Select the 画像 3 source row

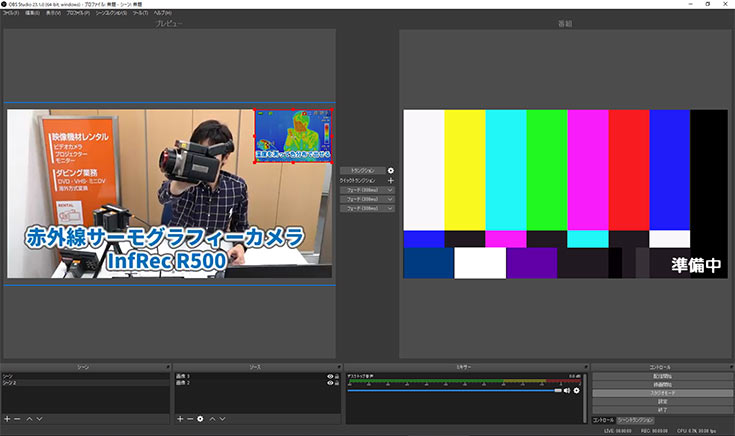point(258,376)
